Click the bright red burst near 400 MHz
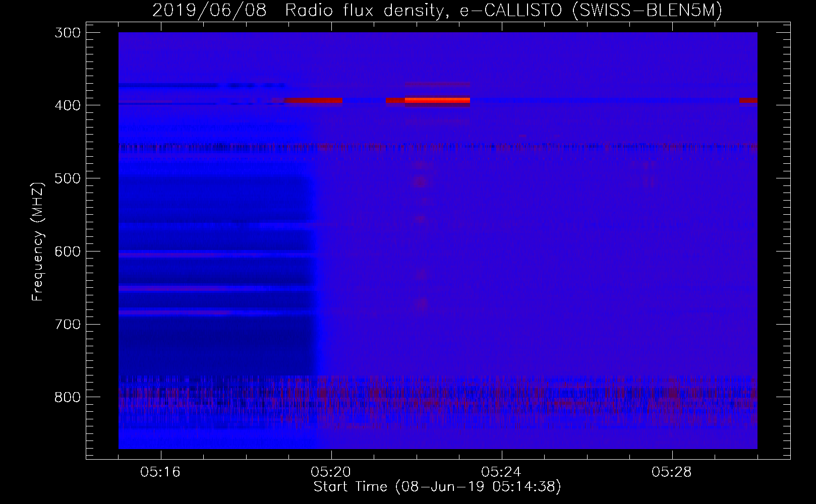Viewport: 816px width, 504px height. point(437,100)
